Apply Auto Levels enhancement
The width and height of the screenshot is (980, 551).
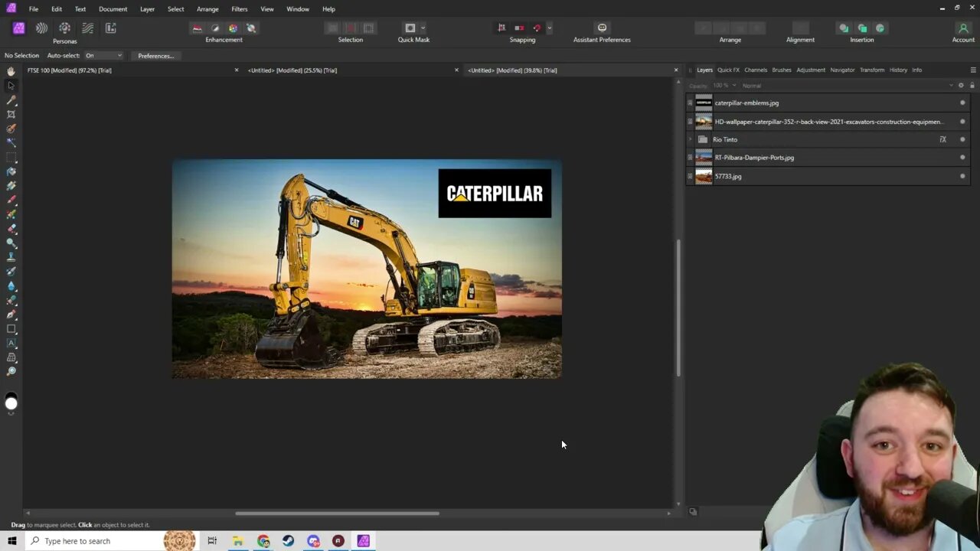197,28
